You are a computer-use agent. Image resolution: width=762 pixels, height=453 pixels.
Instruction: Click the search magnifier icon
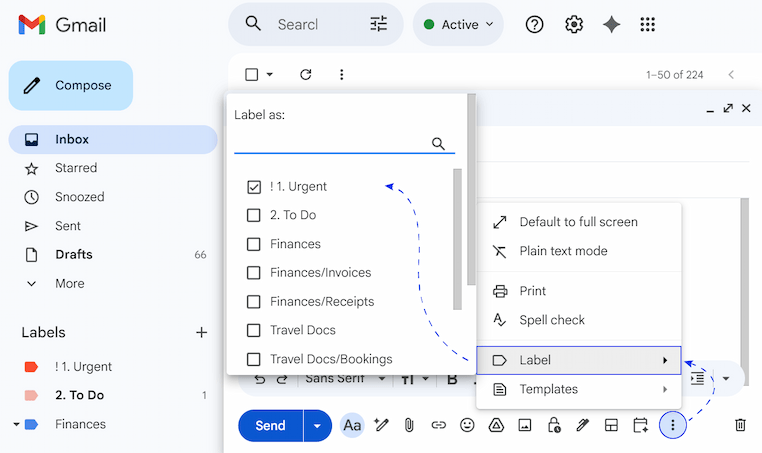253,23
